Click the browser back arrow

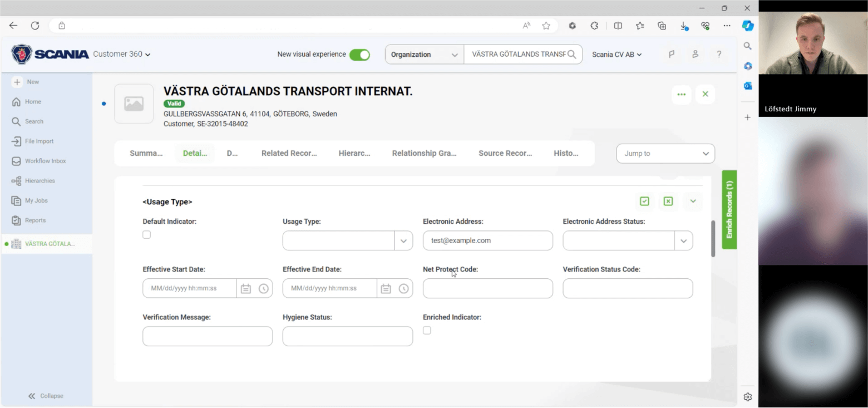coord(13,26)
